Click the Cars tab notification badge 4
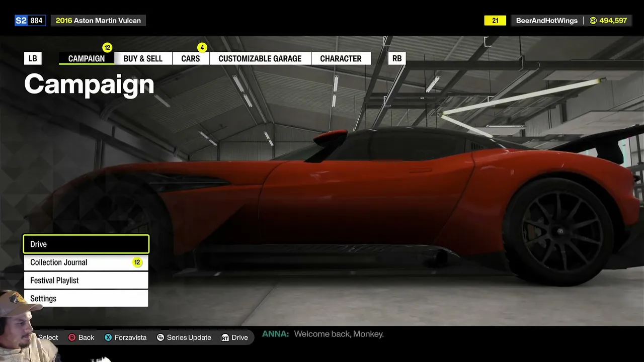Image resolution: width=644 pixels, height=362 pixels. pos(202,48)
